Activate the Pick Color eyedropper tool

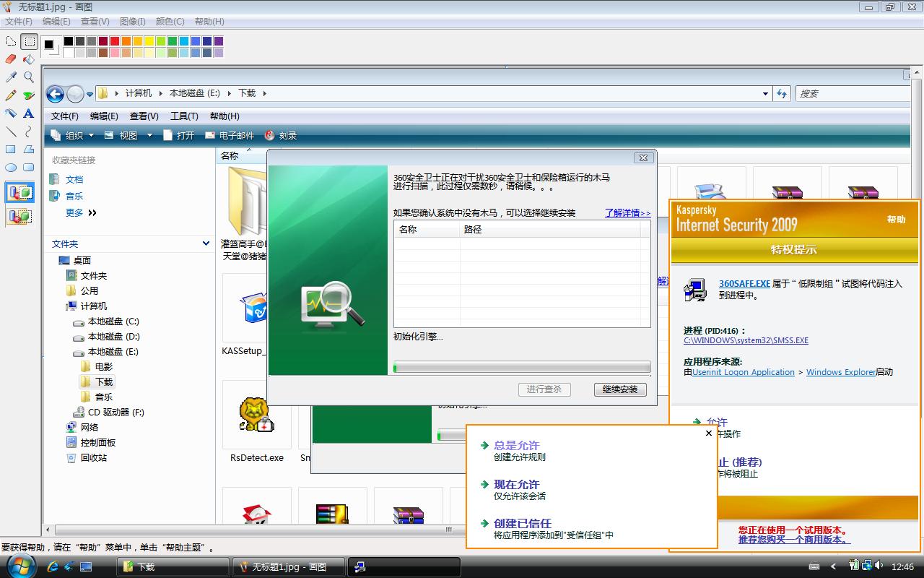click(x=11, y=77)
